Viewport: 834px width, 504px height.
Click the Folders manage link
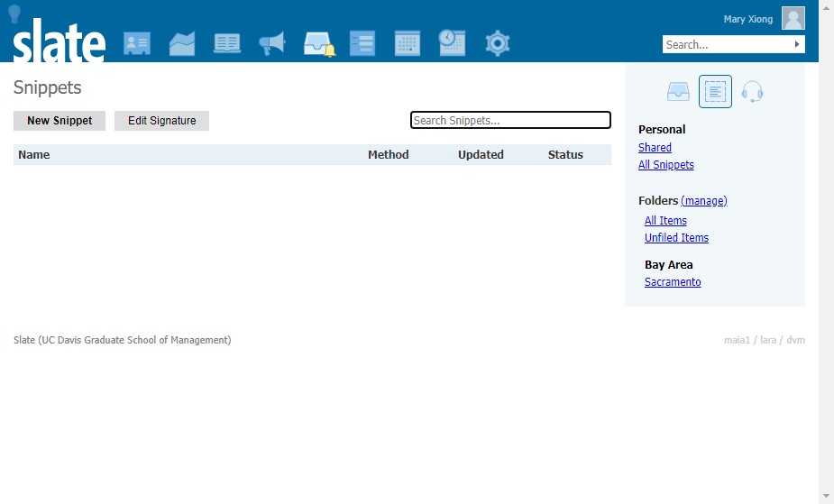point(703,201)
